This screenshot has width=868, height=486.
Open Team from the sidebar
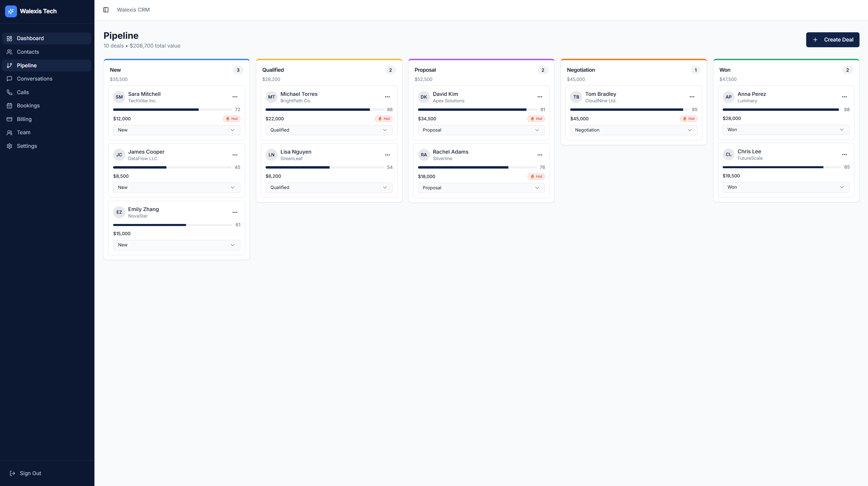coord(23,132)
